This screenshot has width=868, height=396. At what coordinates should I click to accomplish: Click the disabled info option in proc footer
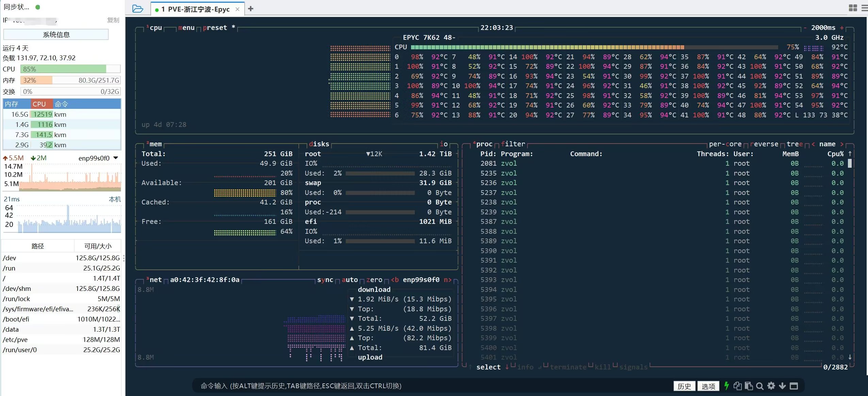(x=525, y=367)
